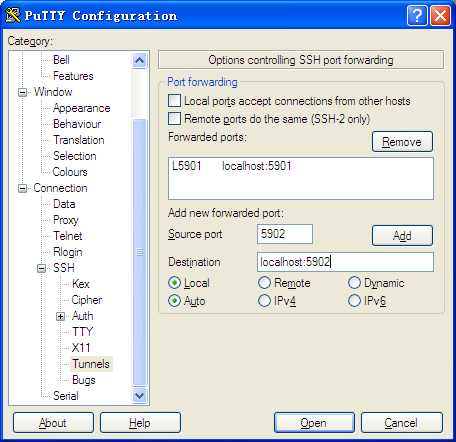This screenshot has width=456, height=442.
Task: Select the Tunnels category
Action: pos(91,364)
